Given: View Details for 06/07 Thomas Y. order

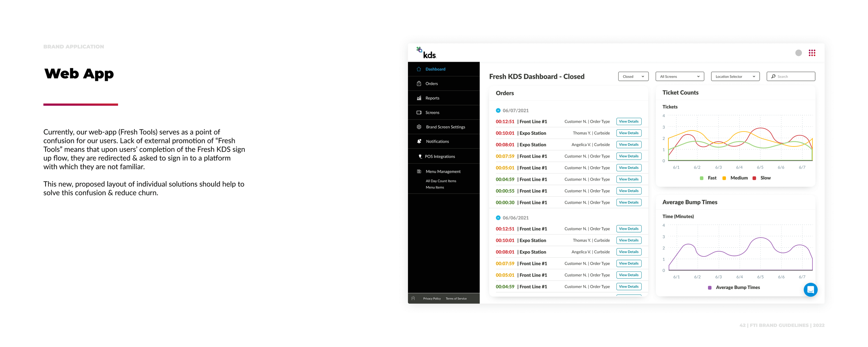Looking at the screenshot, I should 629,133.
